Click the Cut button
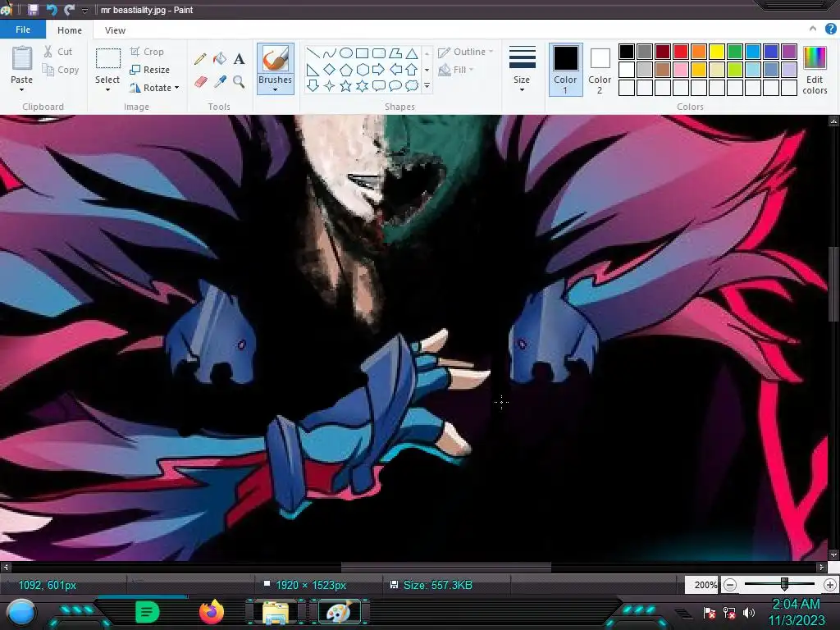This screenshot has height=630, width=840. 58,52
